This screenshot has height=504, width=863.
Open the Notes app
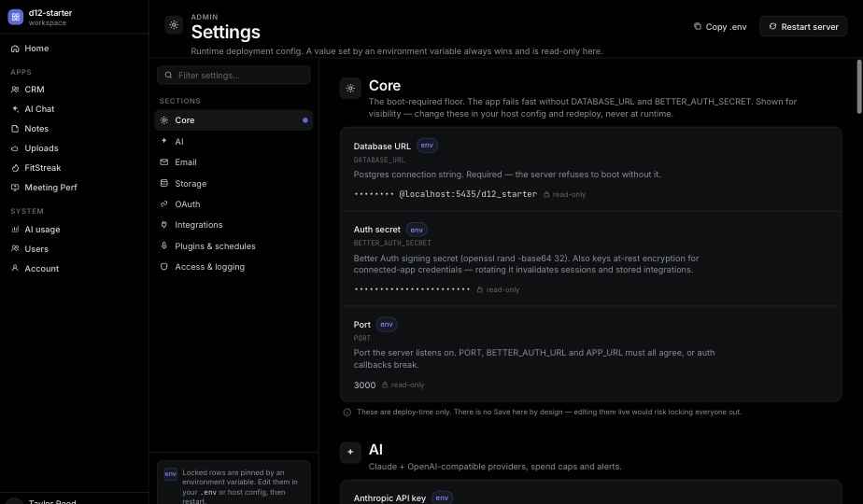click(x=75, y=129)
